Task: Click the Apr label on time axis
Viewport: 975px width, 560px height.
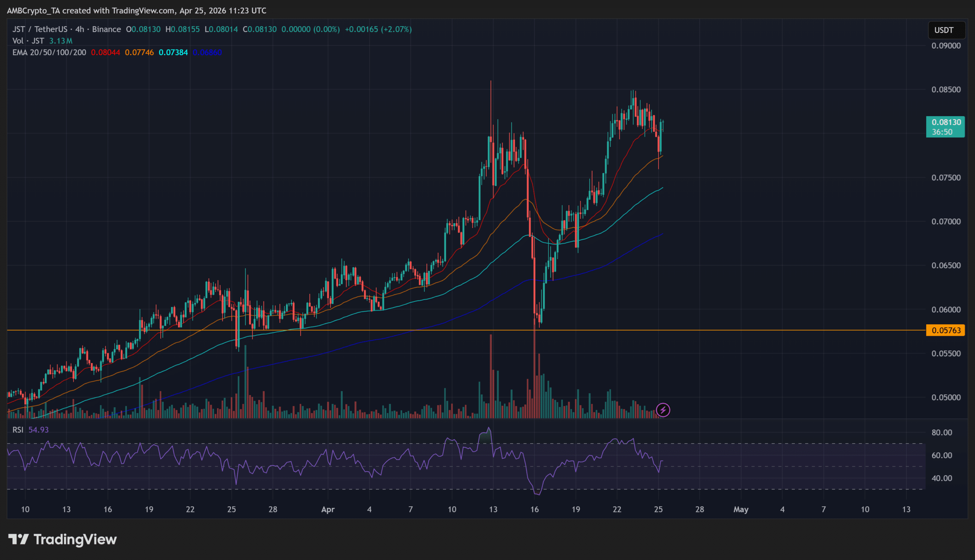Action: pos(328,509)
